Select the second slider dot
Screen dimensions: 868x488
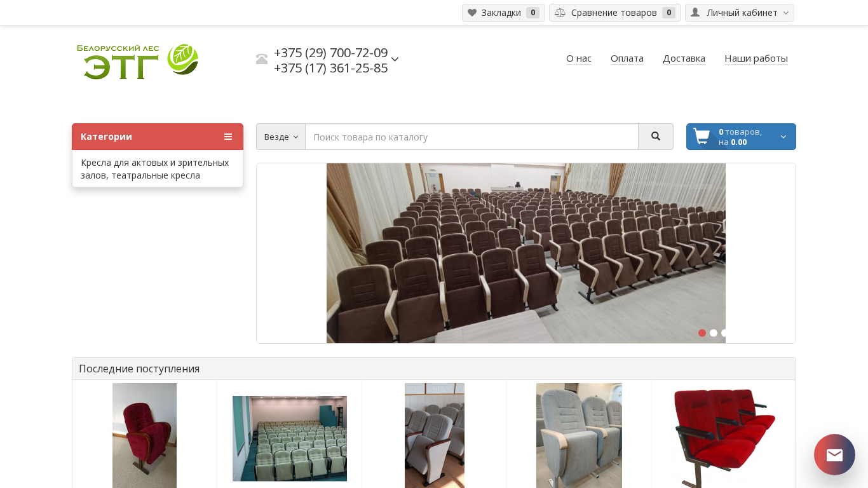point(714,333)
